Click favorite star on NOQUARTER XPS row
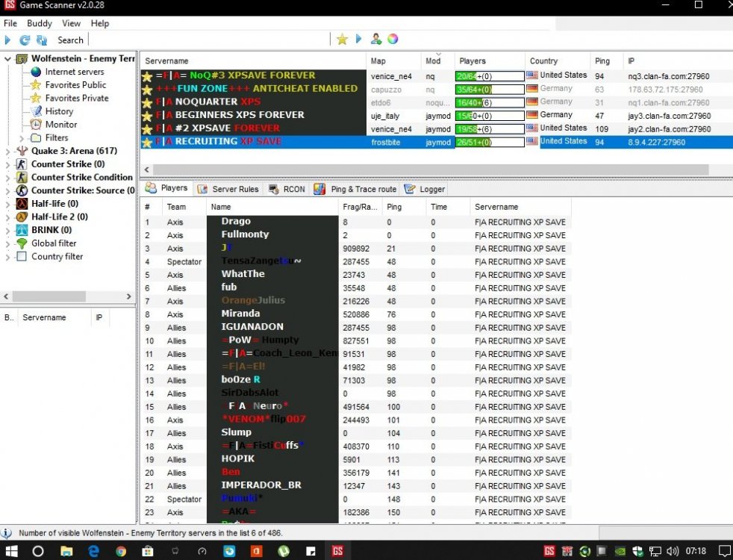 point(147,103)
